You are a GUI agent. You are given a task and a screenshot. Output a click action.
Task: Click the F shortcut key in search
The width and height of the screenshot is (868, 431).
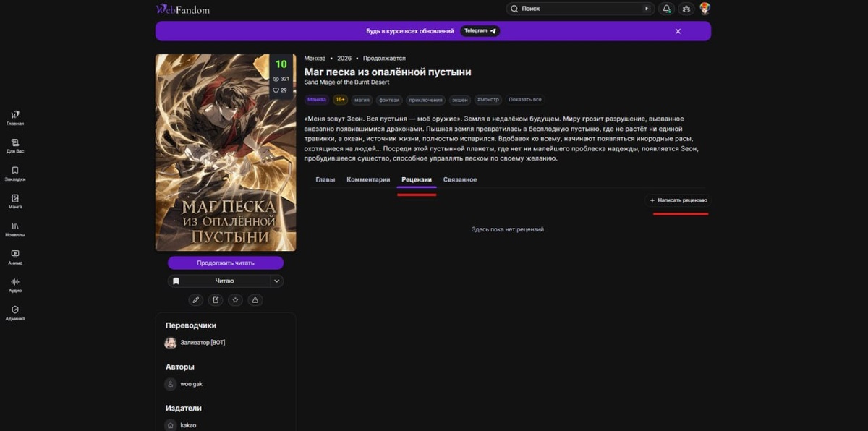[x=646, y=9]
